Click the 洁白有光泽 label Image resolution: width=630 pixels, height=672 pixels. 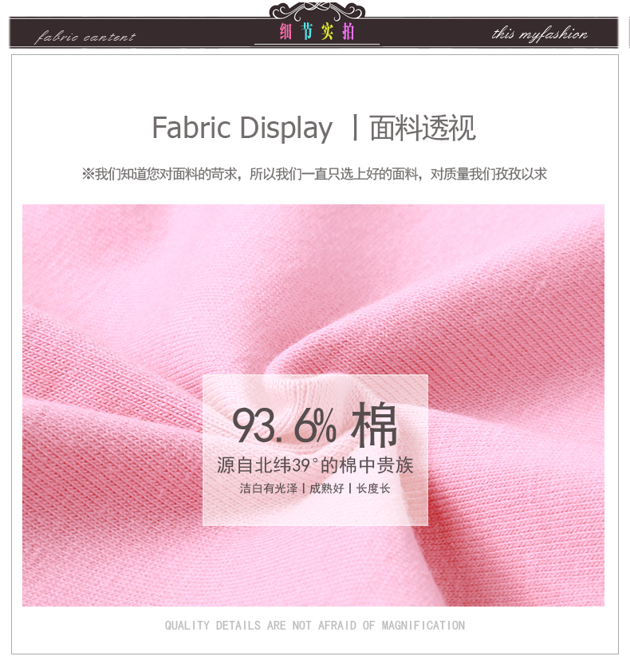(269, 488)
